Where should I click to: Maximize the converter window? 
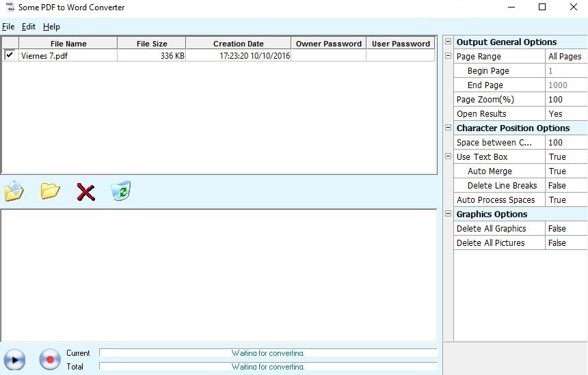tap(542, 7)
